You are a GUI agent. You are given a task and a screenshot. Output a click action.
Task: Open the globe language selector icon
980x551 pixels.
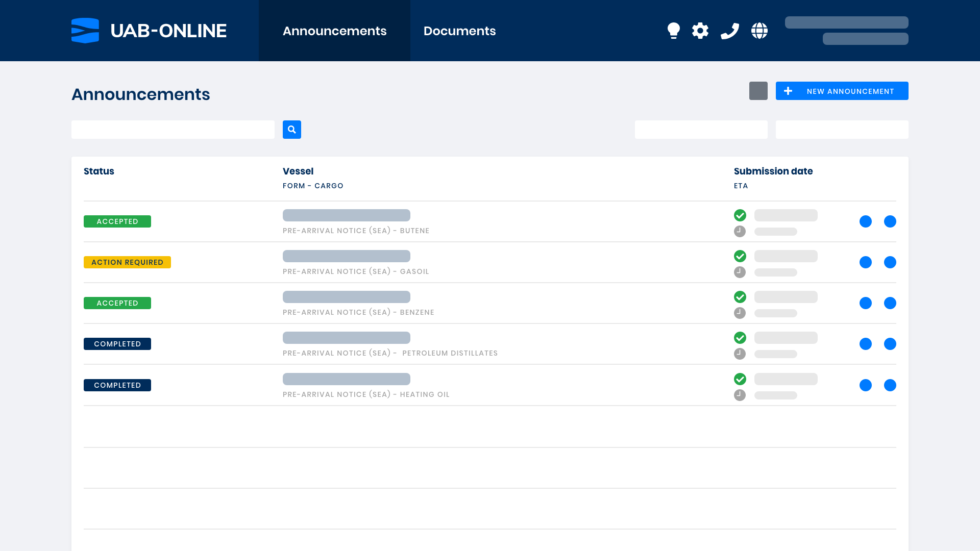point(759,31)
